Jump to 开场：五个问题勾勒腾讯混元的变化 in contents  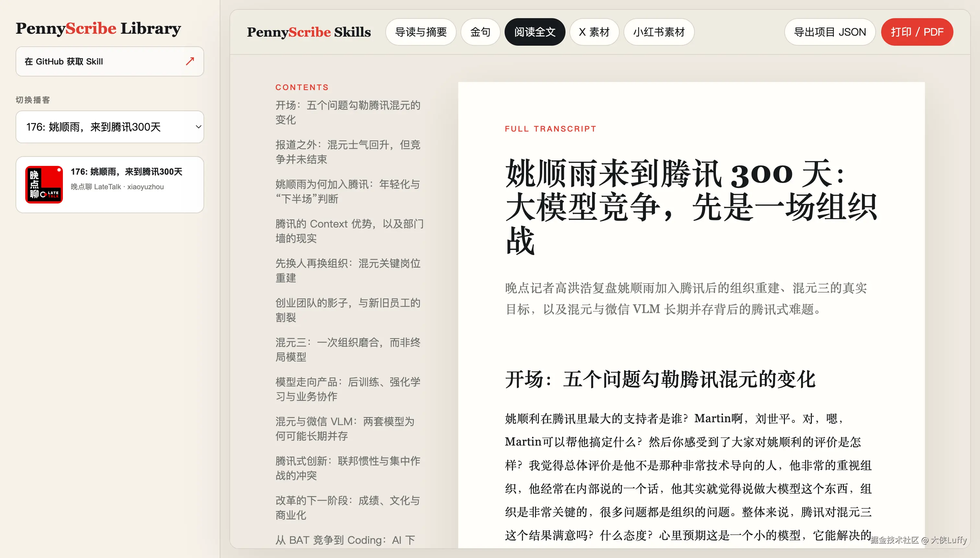tap(348, 112)
